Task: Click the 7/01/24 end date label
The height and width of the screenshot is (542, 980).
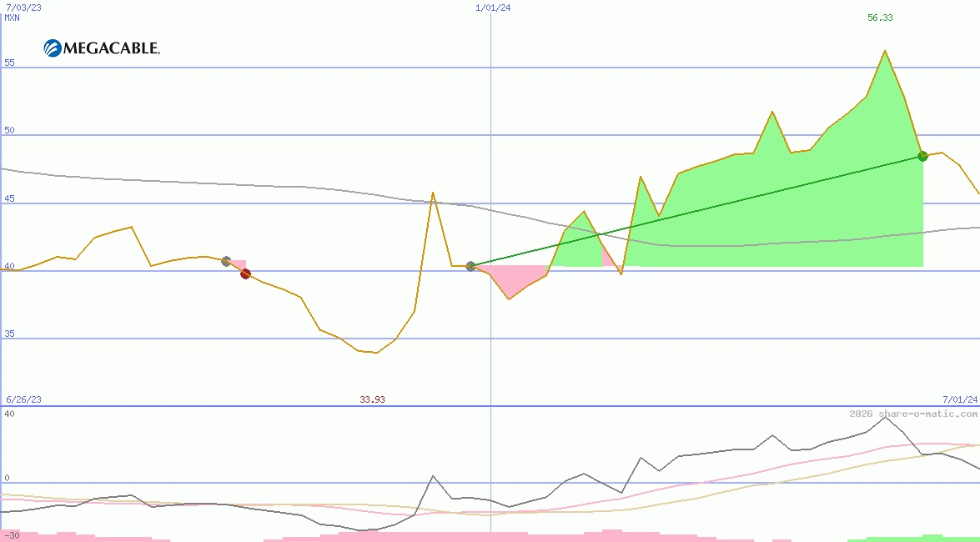Action: 960,399
